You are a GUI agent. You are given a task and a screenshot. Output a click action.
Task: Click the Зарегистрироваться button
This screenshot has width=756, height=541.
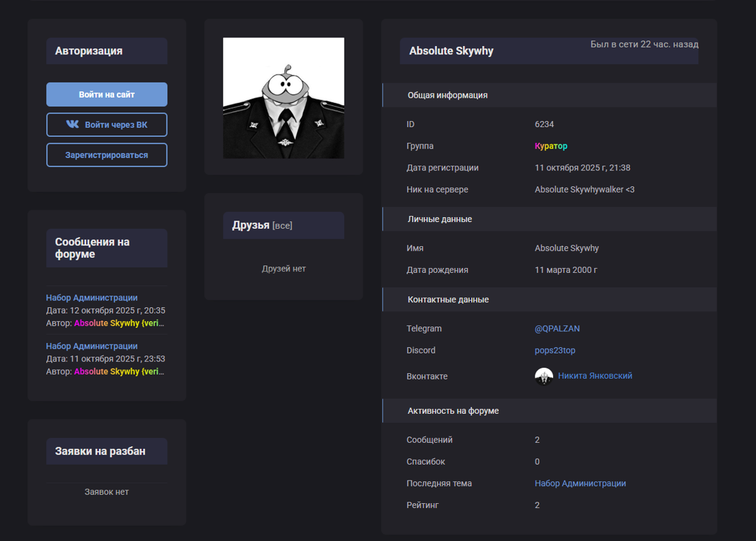[x=107, y=155]
